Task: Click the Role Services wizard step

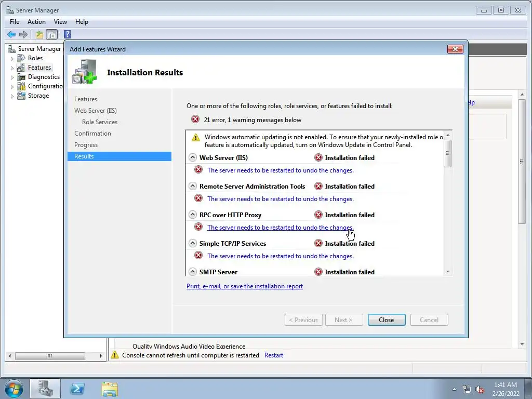Action: click(x=100, y=122)
